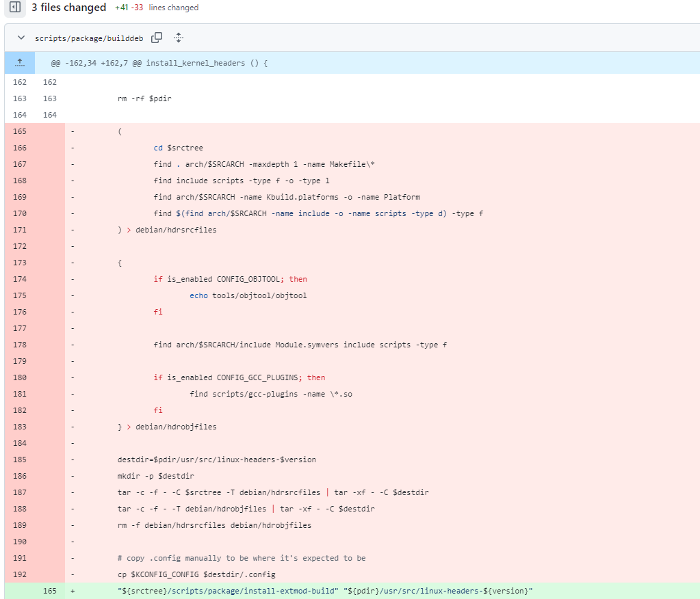
Task: Select deleted line number 171
Action: tap(20, 230)
